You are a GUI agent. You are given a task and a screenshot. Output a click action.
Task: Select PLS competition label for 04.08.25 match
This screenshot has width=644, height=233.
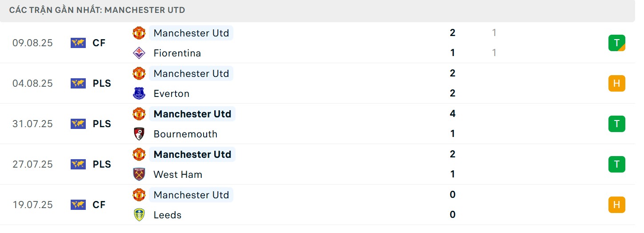click(102, 84)
